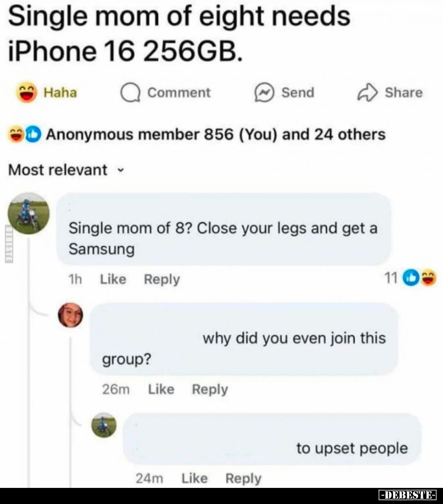Open the 'and 24 others' reactions list
The width and height of the screenshot is (443, 504).
(334, 134)
